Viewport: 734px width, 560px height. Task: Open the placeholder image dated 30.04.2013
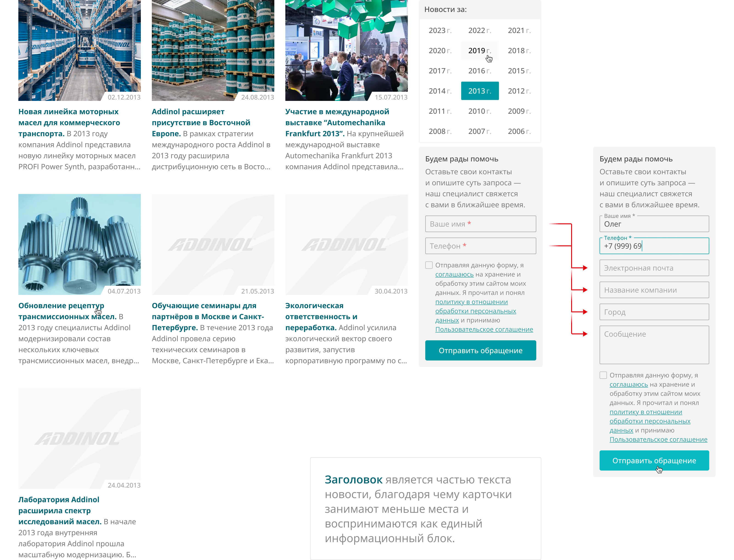click(346, 244)
